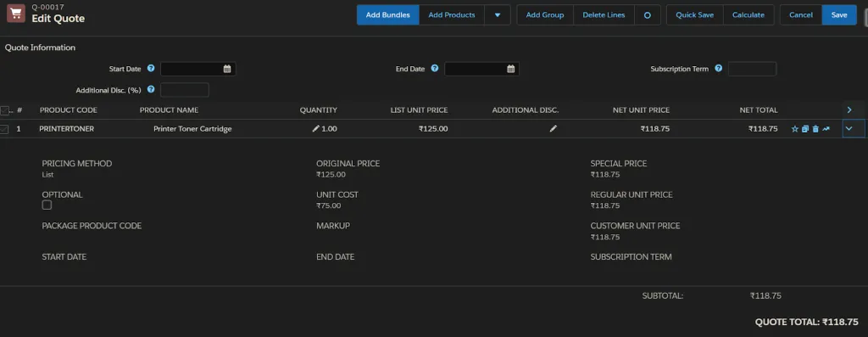The image size is (868, 337).
Task: Click the Q-00017 quote number
Action: [47, 7]
